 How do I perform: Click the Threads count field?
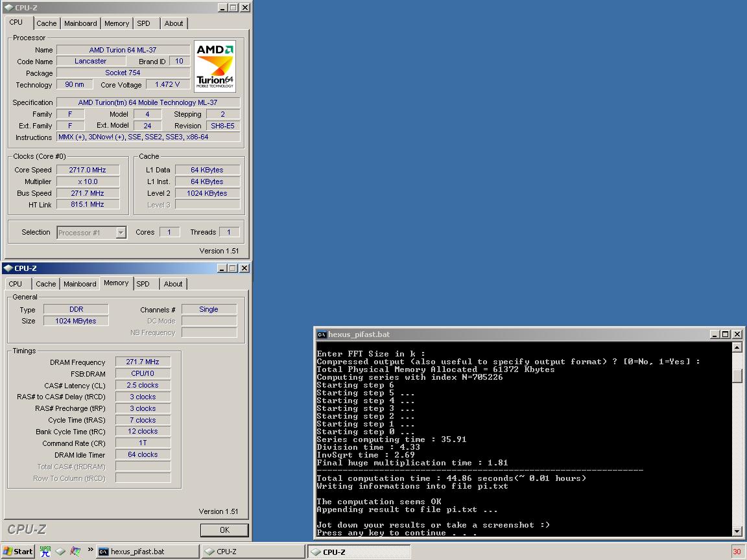pos(229,232)
